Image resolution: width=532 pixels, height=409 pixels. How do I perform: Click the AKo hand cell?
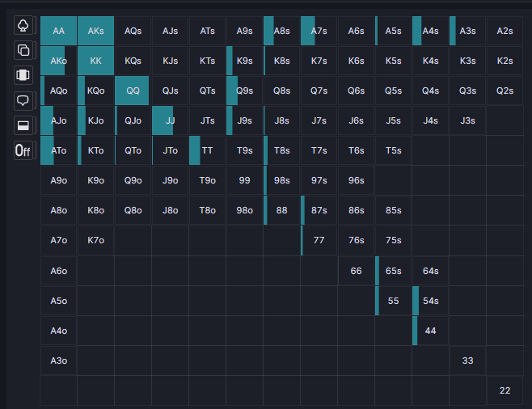coord(58,61)
